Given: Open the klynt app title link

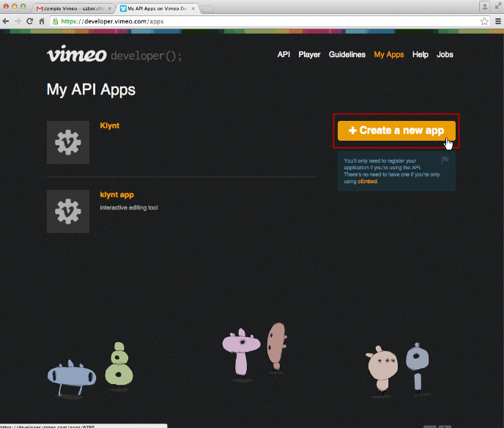Looking at the screenshot, I should click(116, 194).
